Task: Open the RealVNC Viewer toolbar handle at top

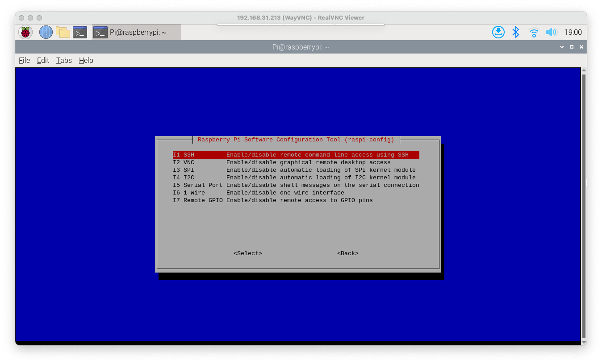Action: 301,24
